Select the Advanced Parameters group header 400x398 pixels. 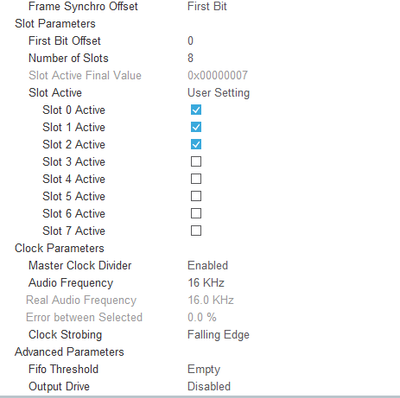click(69, 352)
